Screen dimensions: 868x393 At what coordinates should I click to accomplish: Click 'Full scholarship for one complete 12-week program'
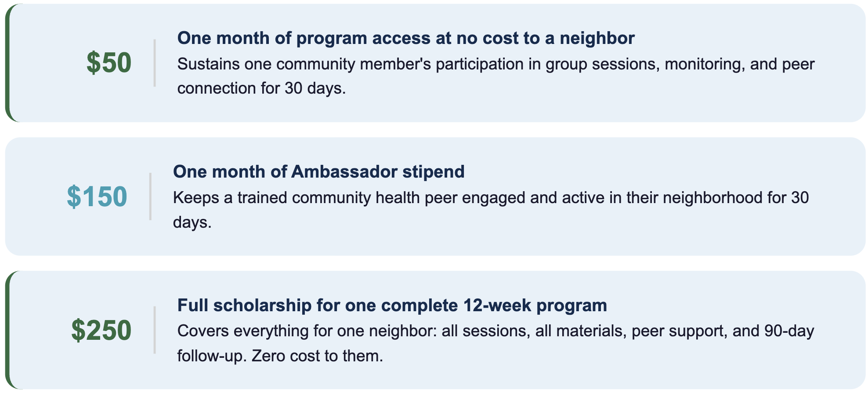pyautogui.click(x=392, y=305)
